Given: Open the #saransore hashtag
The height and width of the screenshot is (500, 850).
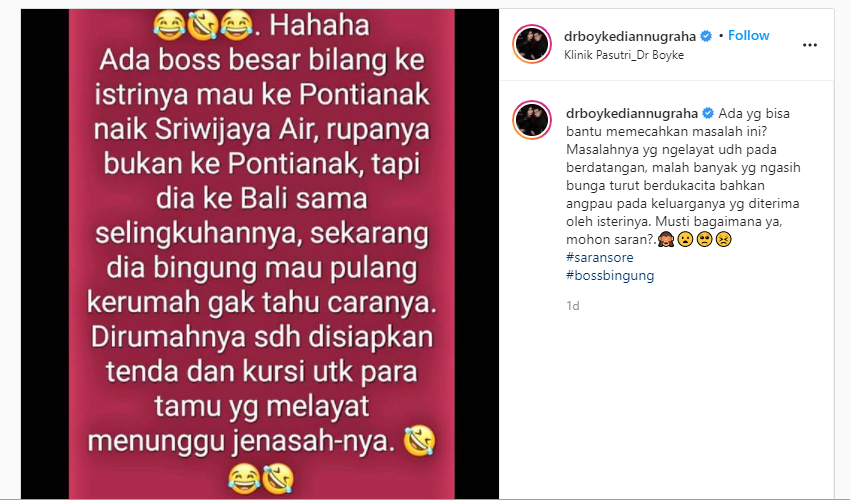Looking at the screenshot, I should coord(600,257).
